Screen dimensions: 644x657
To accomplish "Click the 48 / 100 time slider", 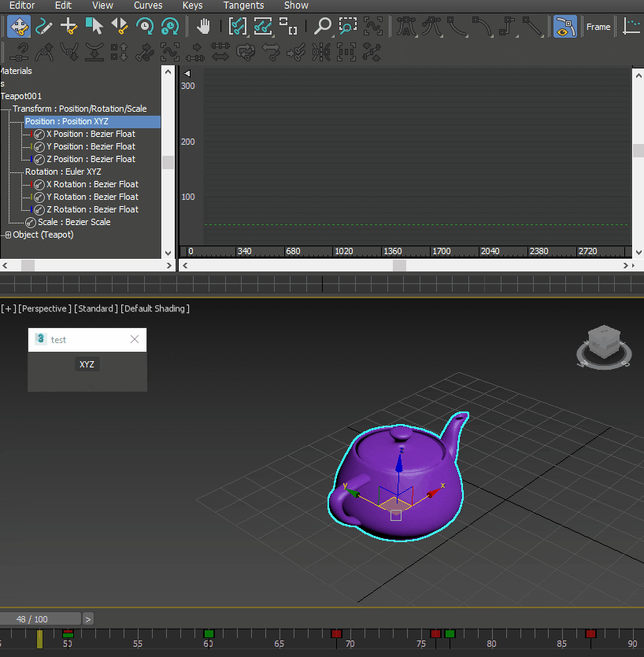I will (41, 619).
